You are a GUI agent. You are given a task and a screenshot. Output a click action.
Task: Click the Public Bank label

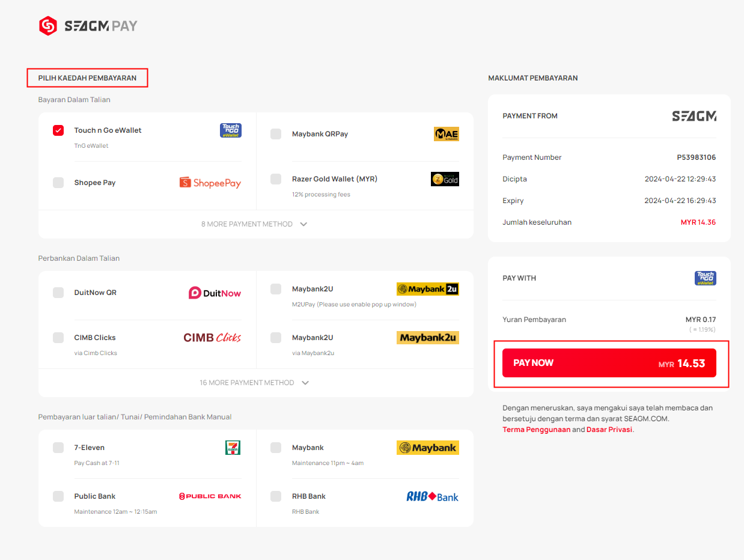tap(95, 496)
